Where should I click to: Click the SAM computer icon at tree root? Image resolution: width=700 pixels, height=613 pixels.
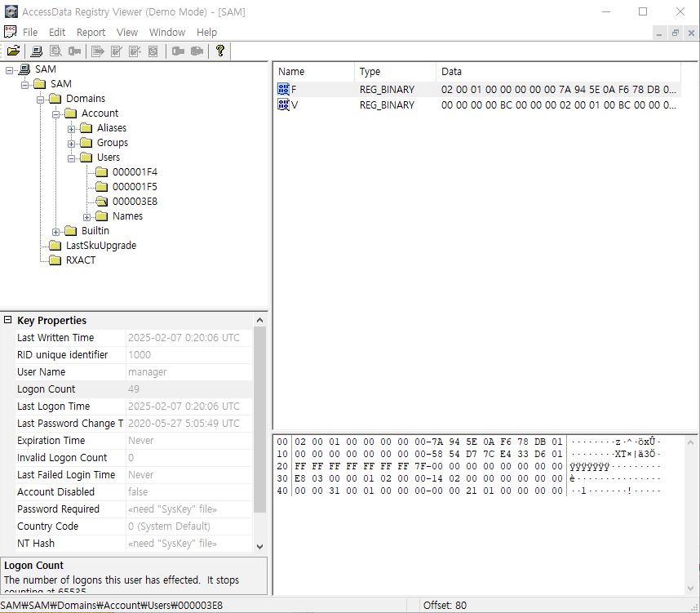point(24,69)
